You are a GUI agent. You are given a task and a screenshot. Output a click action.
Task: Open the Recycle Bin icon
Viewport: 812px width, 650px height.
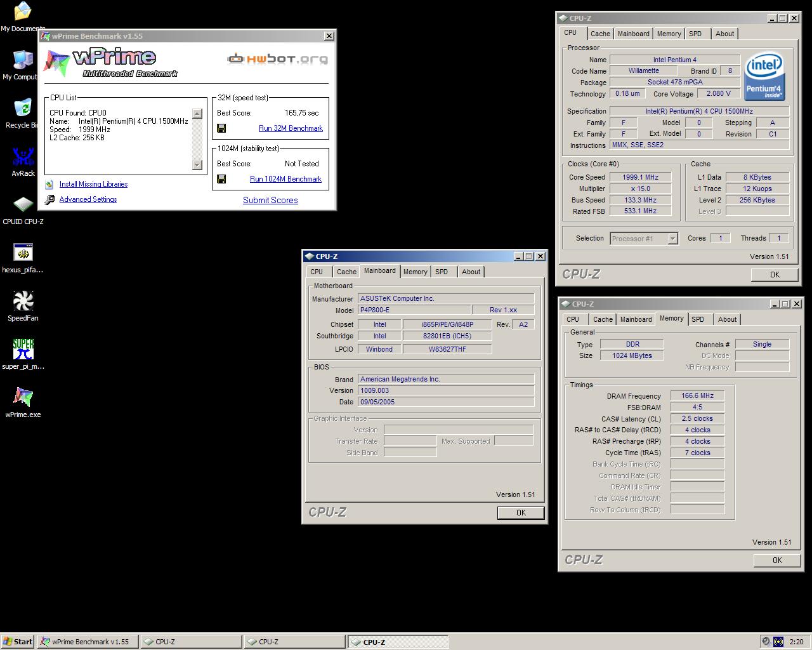point(22,108)
